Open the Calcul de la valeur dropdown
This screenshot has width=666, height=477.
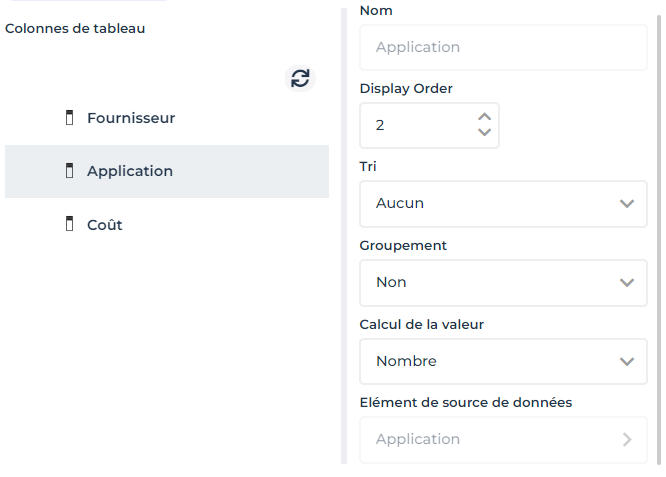coord(490,361)
